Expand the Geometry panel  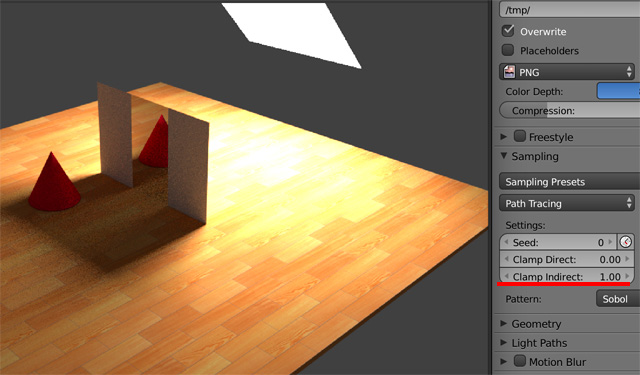(x=504, y=324)
